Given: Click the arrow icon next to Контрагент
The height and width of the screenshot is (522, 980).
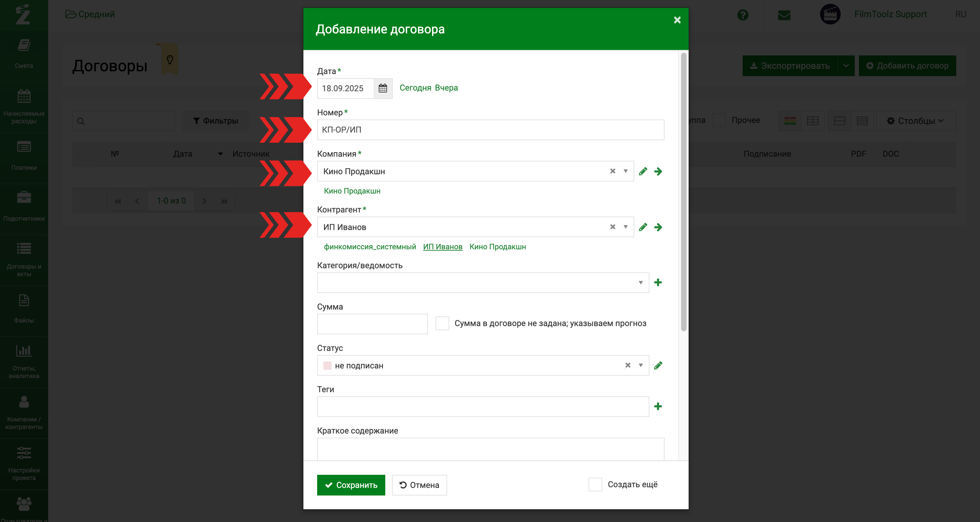Looking at the screenshot, I should 658,227.
